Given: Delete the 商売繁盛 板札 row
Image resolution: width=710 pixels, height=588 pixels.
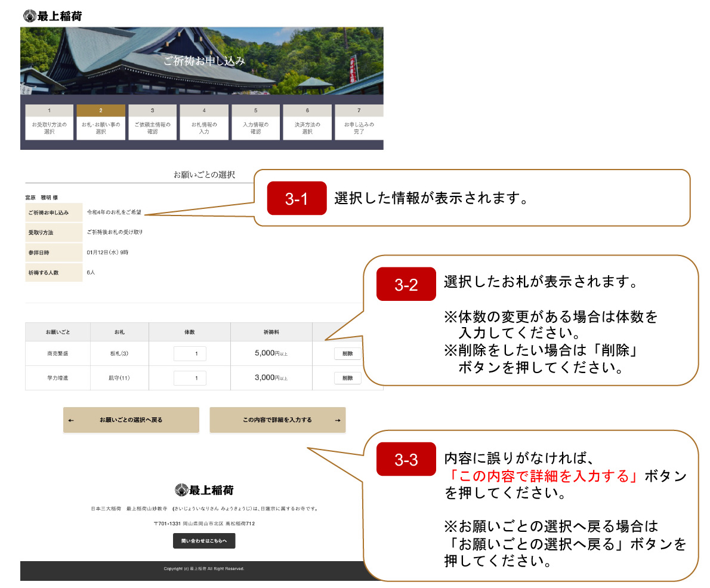Looking at the screenshot, I should (x=347, y=353).
